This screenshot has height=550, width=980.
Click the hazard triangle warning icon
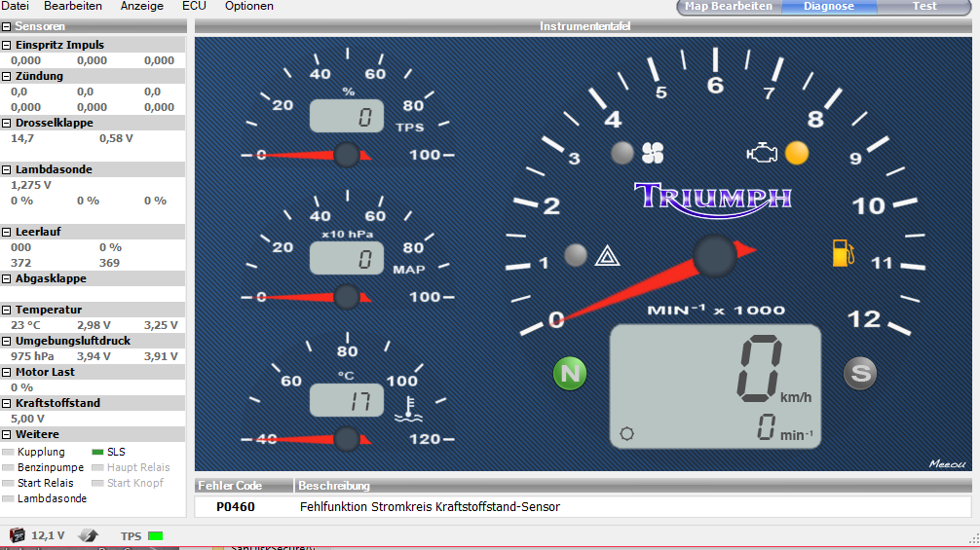coord(605,256)
